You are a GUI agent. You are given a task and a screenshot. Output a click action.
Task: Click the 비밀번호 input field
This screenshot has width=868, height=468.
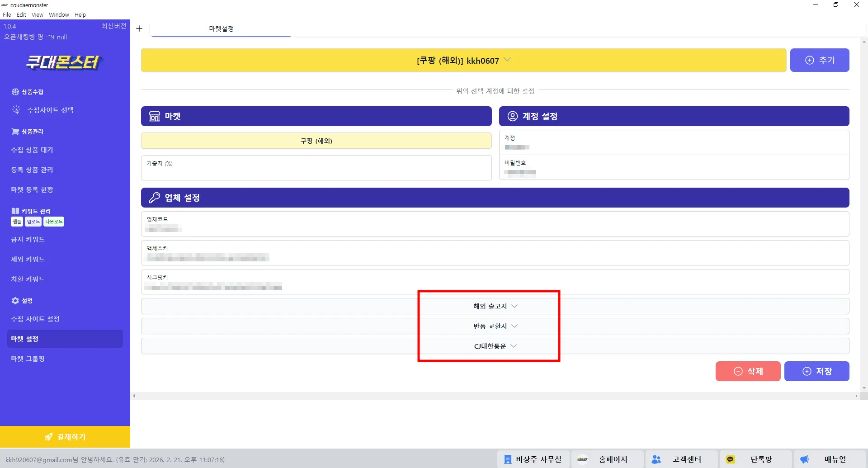pos(674,168)
